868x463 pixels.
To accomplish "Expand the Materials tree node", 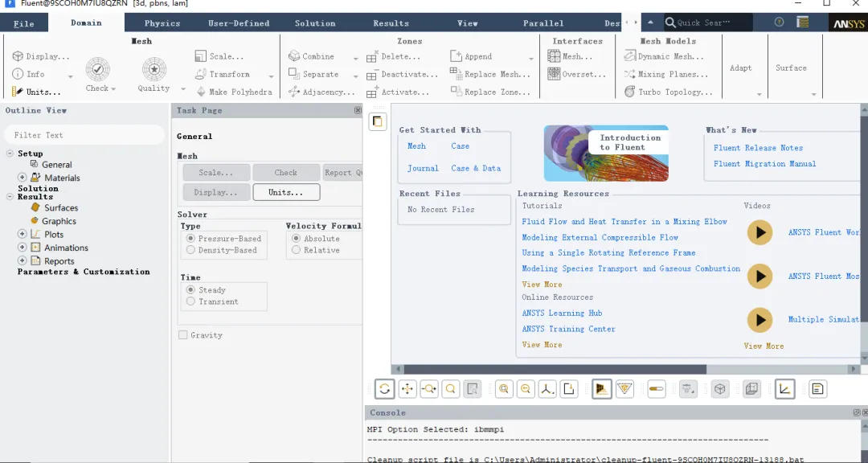I will pos(23,177).
